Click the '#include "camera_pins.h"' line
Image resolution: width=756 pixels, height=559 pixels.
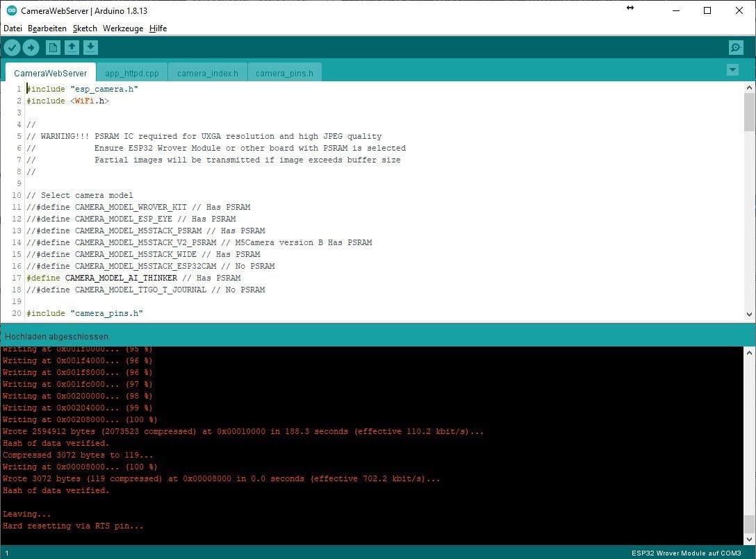[x=85, y=313]
